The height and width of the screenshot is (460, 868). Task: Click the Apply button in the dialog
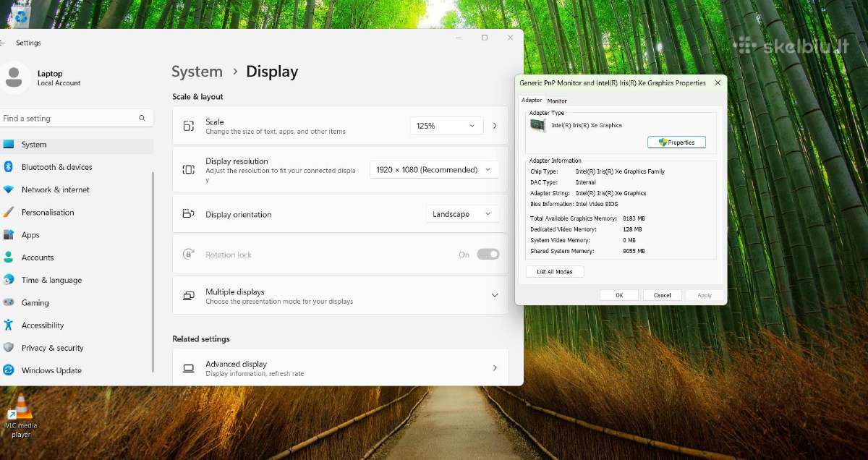[x=705, y=295]
